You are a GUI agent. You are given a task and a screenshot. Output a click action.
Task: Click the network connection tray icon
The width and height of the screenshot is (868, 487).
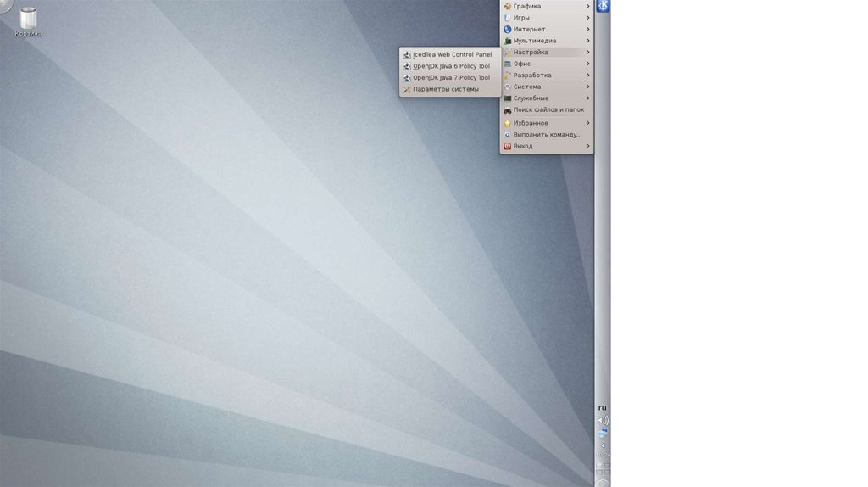pyautogui.click(x=603, y=433)
